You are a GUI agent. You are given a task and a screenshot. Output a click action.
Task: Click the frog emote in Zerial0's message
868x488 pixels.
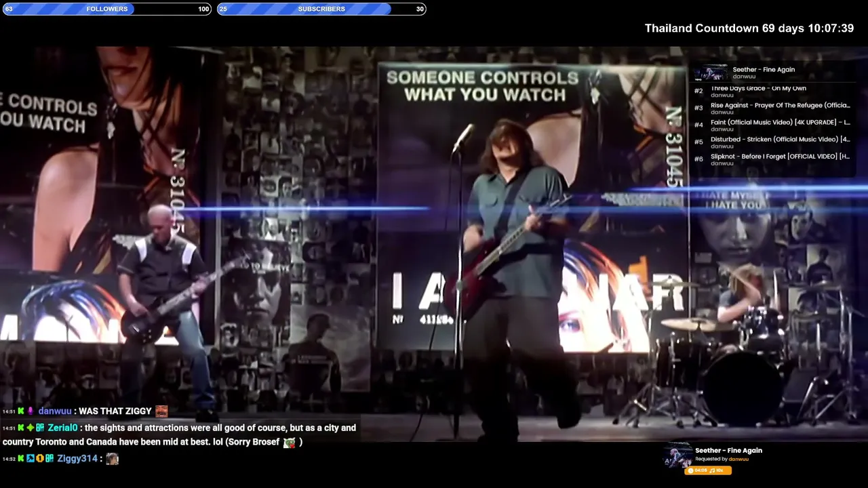pyautogui.click(x=290, y=442)
